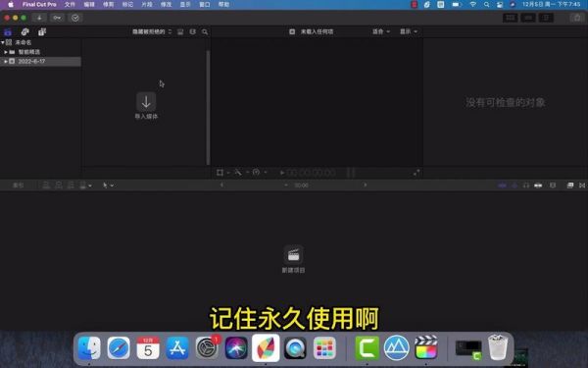Select the 2022-6-17 event

point(40,61)
